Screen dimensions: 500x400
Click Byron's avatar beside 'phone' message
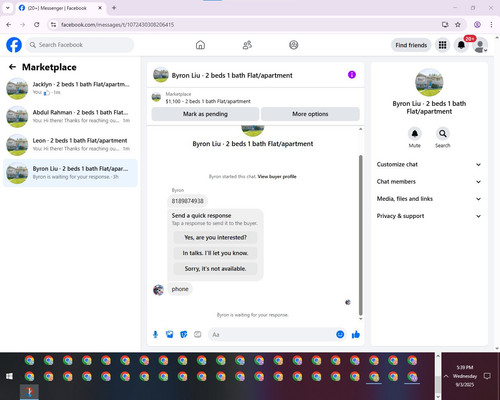click(x=158, y=290)
